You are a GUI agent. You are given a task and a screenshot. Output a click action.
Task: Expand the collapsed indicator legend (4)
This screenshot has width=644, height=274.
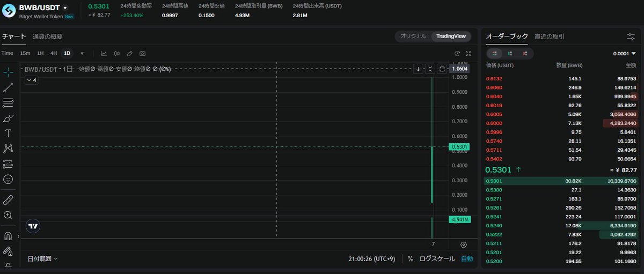click(x=31, y=80)
